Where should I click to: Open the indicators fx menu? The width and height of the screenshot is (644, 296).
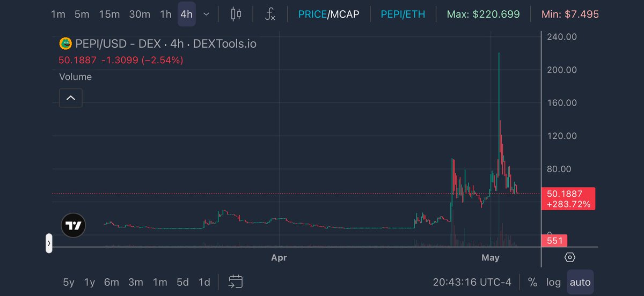coord(270,14)
